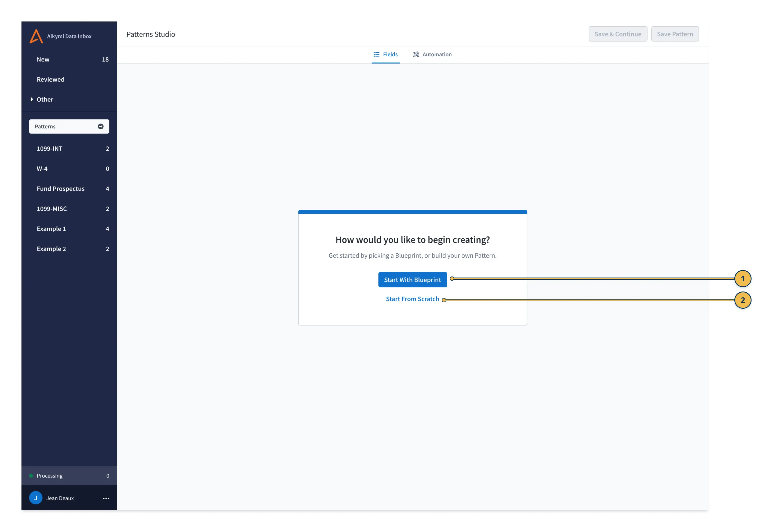Screen dimensions: 773x532
Task: Expand the Other section arrow
Action: (x=32, y=99)
